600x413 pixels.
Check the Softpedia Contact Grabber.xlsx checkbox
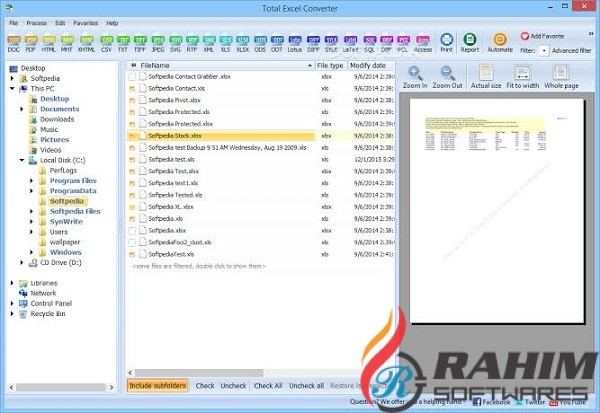click(132, 77)
